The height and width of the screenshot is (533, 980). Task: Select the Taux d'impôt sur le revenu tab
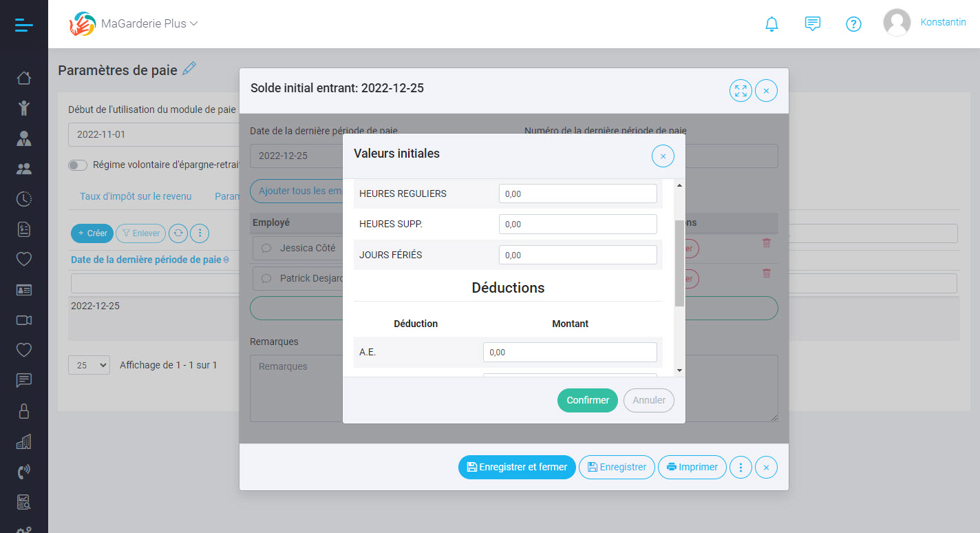coord(136,196)
